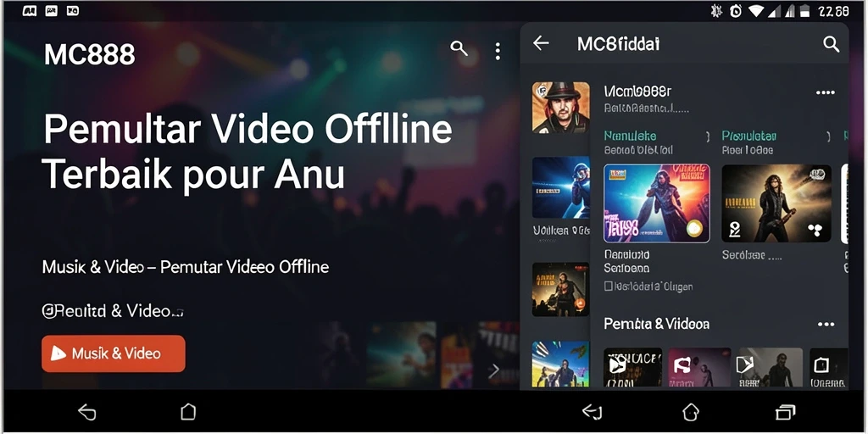Viewport: 868px width, 434px height.
Task: Click the Wi-Fi icon in the status bar
Action: (x=755, y=10)
